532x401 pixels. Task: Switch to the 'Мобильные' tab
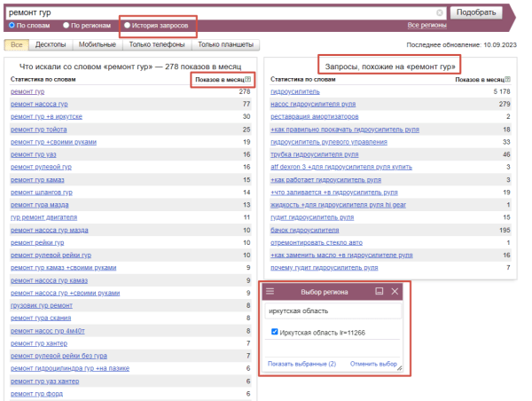tap(96, 43)
